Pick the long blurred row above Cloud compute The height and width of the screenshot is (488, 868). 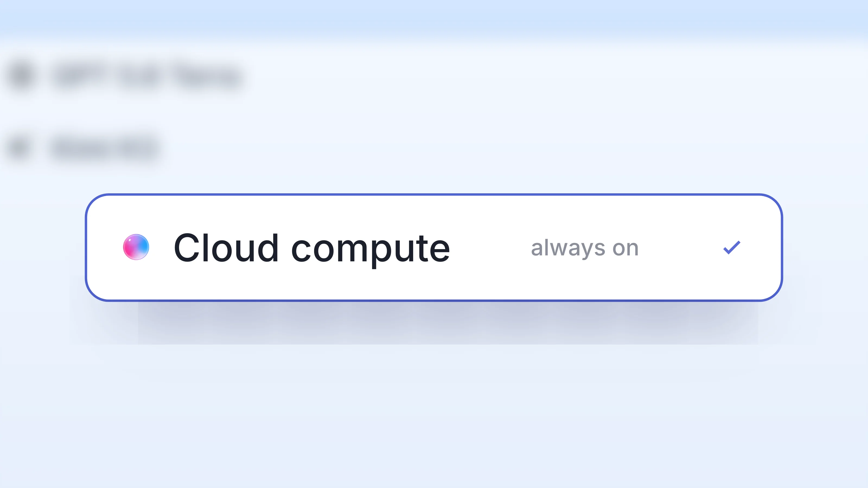(125, 76)
